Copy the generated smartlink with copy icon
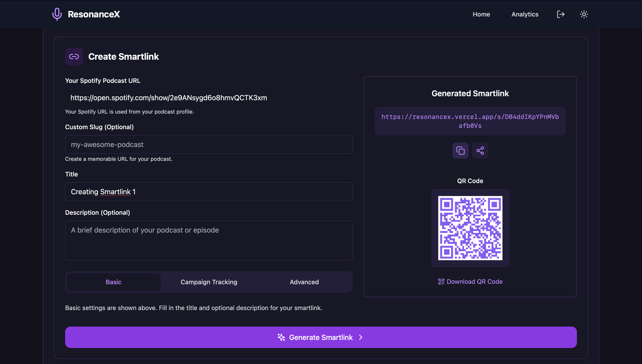642x364 pixels. [460, 151]
